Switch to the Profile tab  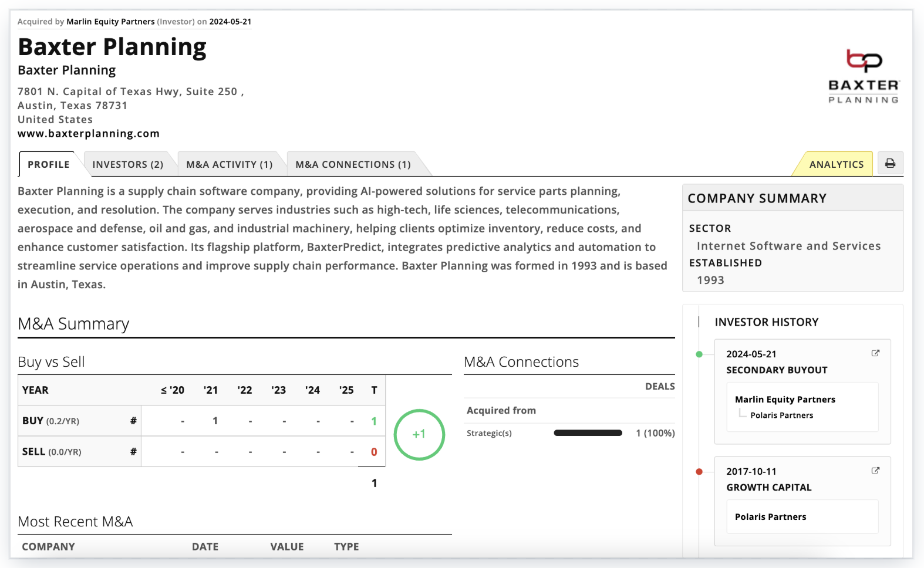(49, 164)
